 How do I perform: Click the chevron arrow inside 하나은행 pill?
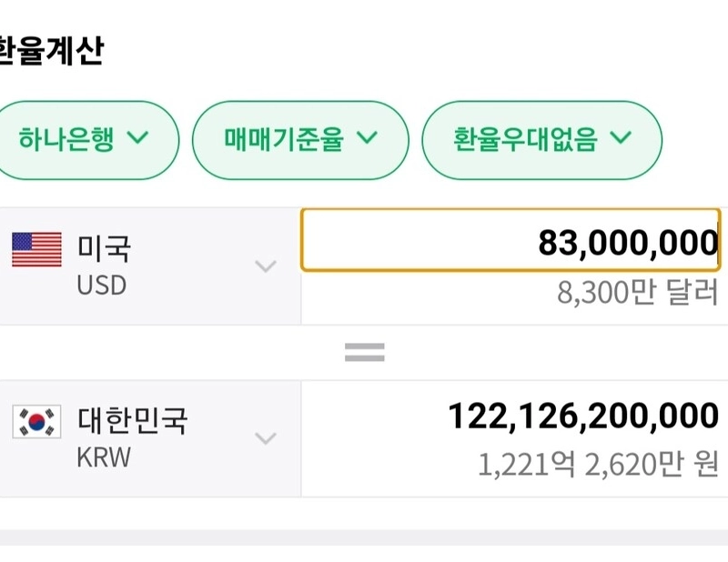(x=136, y=138)
